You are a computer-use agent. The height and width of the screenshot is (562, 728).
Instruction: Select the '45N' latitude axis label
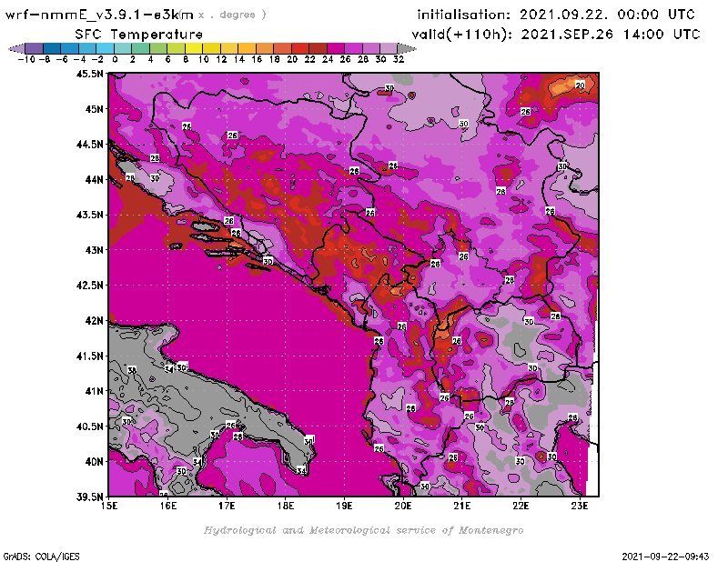[x=94, y=109]
